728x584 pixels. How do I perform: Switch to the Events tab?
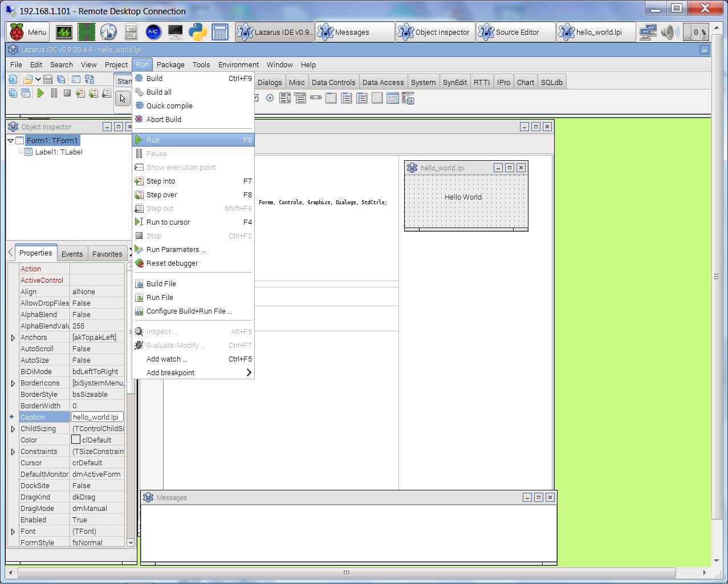[72, 254]
